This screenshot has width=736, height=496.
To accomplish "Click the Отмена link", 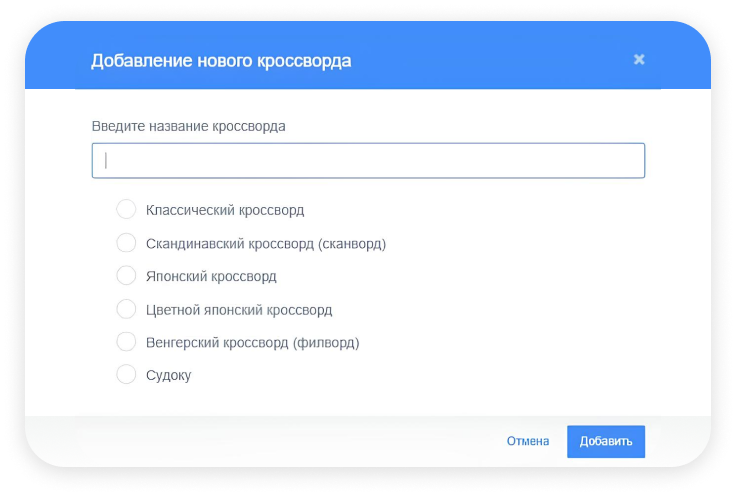I will coord(528,441).
